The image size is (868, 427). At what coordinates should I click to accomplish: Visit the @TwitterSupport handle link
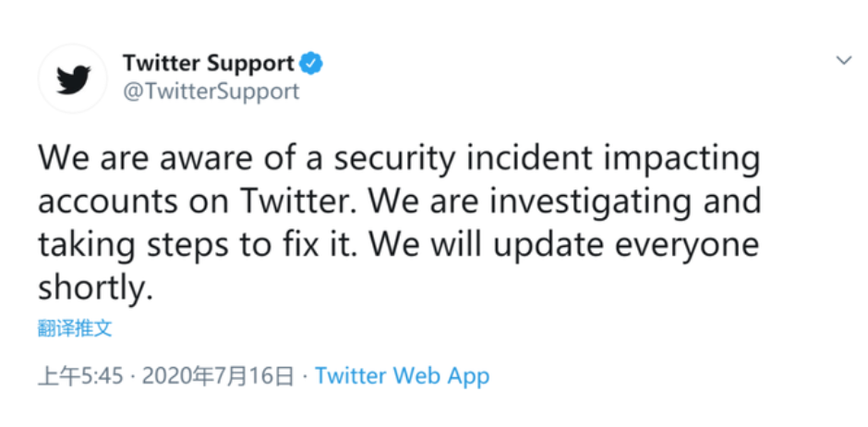211,91
